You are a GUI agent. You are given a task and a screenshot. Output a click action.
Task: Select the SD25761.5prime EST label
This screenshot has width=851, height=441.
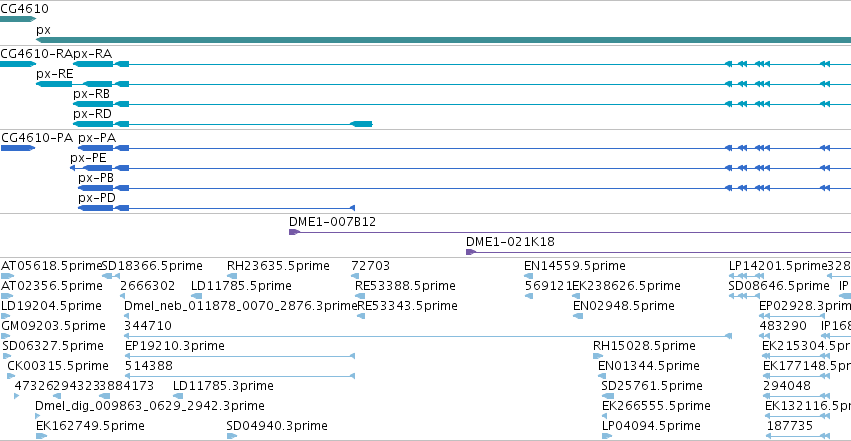point(652,386)
